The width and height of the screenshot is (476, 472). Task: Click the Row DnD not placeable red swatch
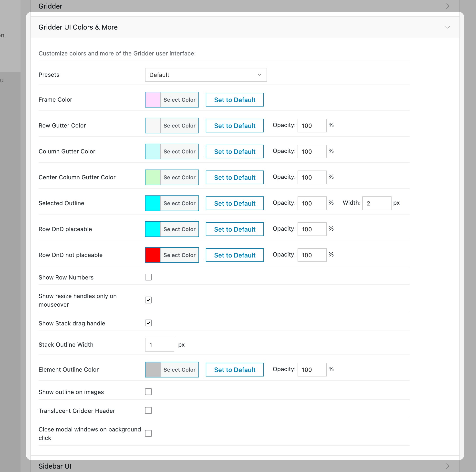click(153, 255)
